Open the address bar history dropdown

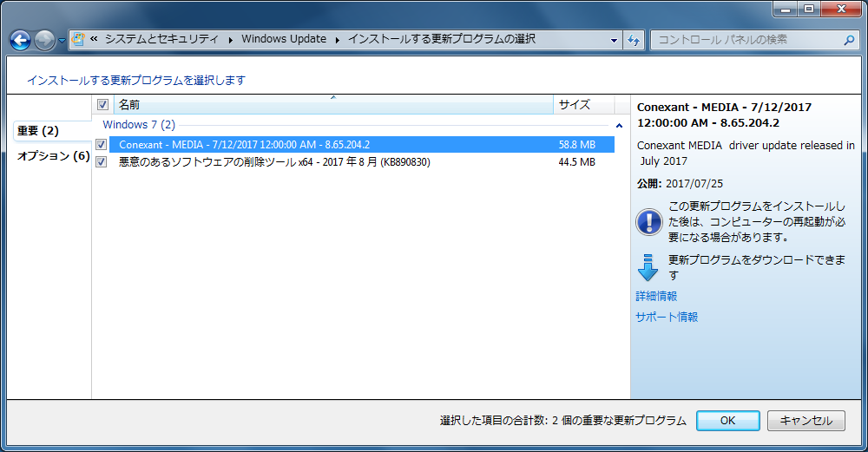pos(614,40)
